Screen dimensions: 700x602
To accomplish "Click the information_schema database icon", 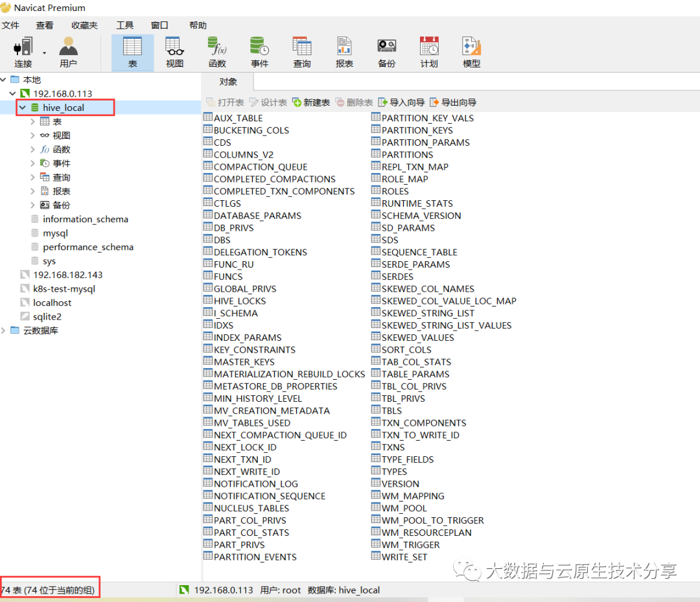I will click(35, 219).
